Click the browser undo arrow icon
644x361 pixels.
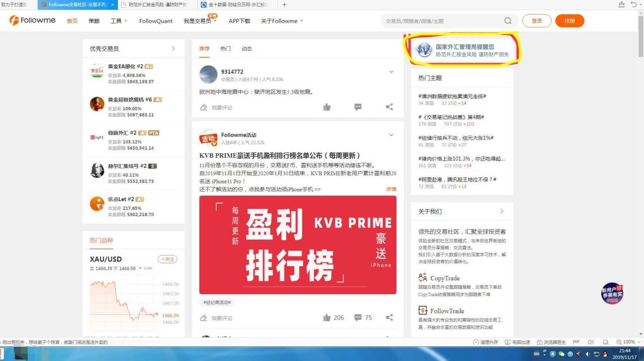634,5
